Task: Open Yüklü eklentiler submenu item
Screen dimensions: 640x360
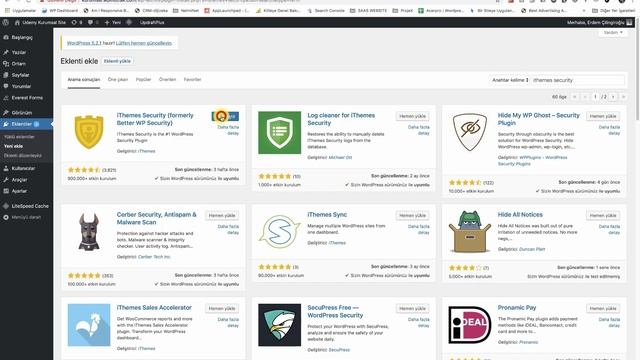Action: pyautogui.click(x=19, y=137)
